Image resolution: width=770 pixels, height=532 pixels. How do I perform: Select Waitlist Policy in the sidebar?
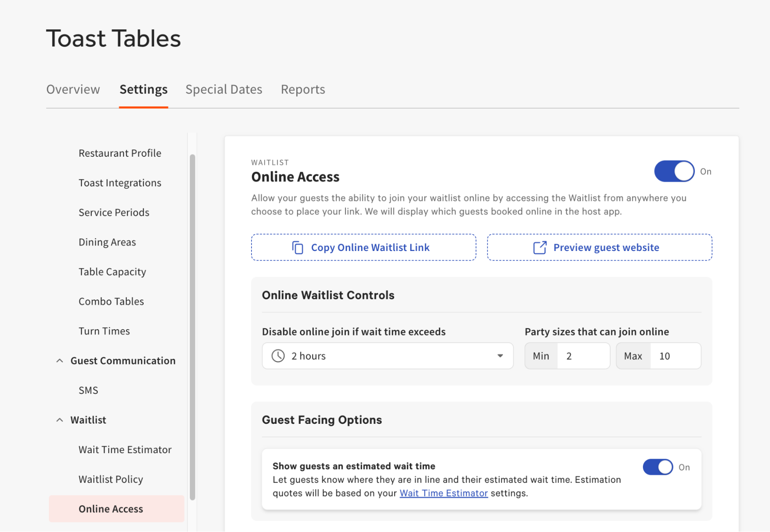point(111,479)
